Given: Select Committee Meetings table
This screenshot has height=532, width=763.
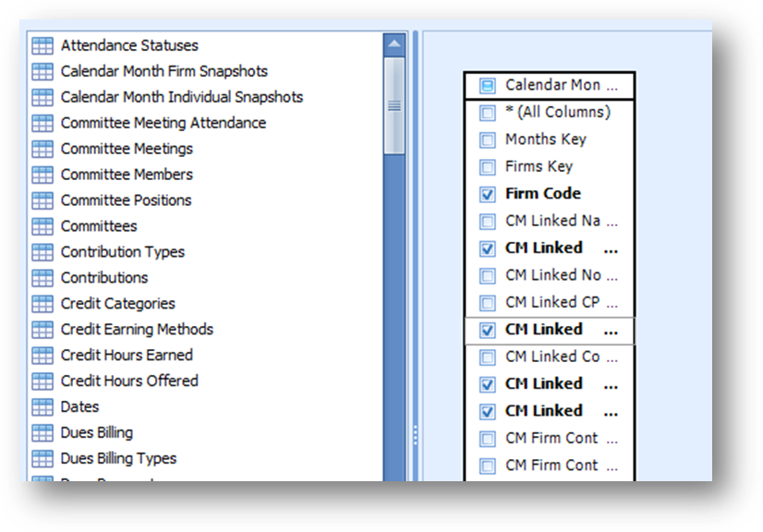Looking at the screenshot, I should (x=127, y=149).
